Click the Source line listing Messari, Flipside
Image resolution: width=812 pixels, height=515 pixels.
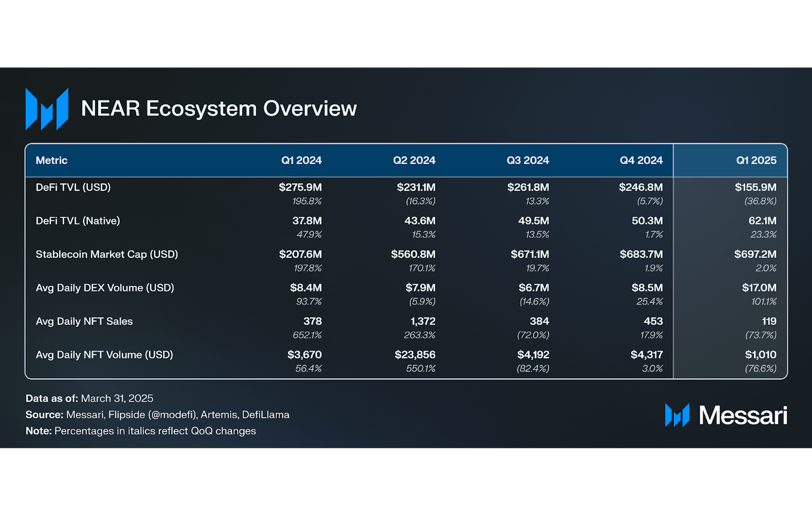(157, 415)
